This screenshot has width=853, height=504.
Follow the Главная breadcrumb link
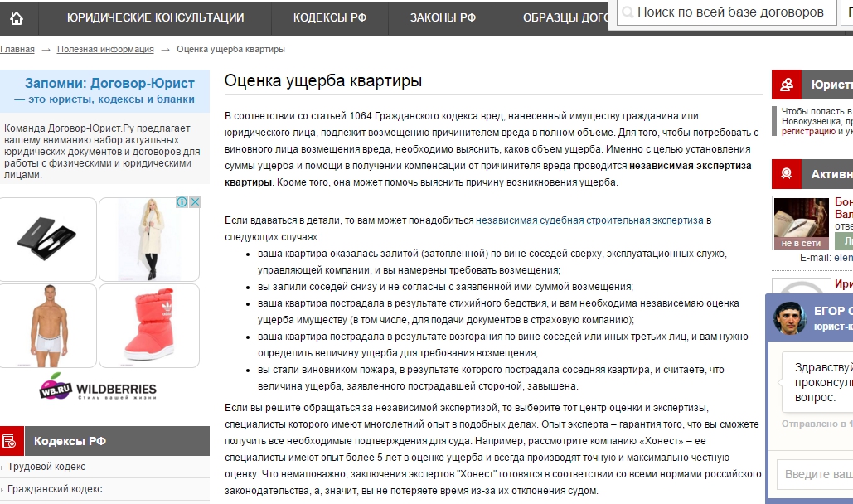click(x=17, y=49)
